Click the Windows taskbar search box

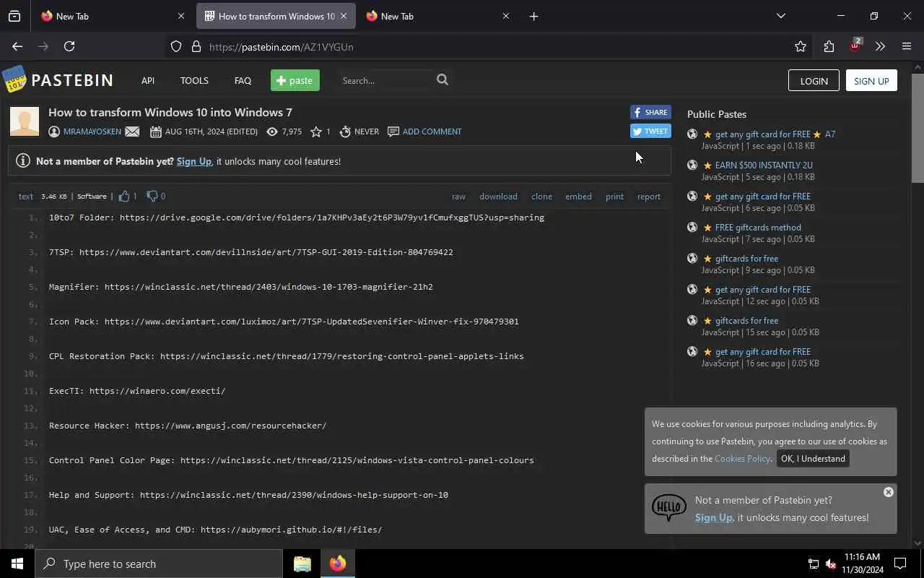159,564
